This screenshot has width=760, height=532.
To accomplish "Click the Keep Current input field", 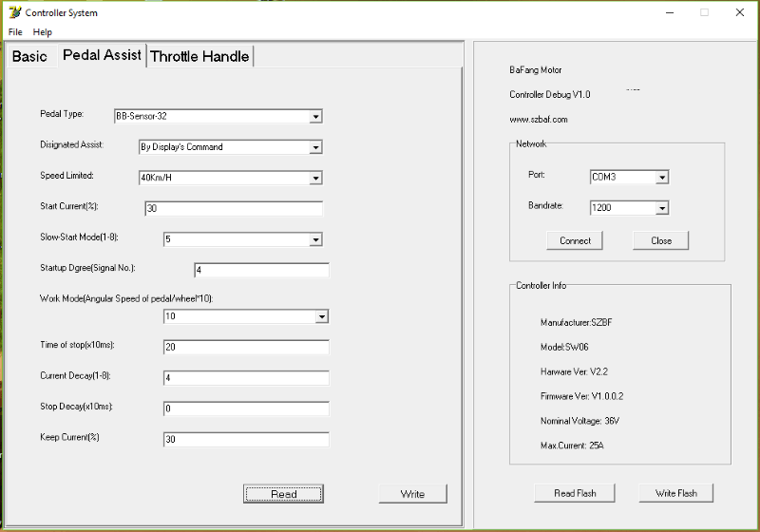I will pyautogui.click(x=246, y=440).
